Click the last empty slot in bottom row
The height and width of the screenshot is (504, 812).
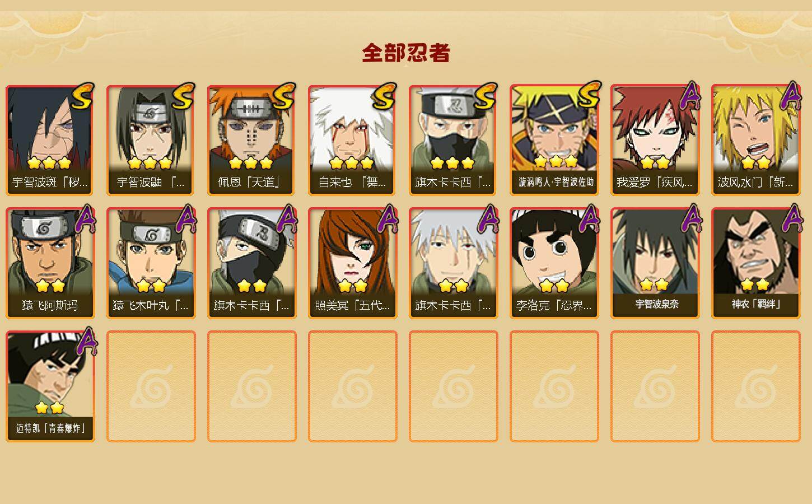[x=756, y=386]
